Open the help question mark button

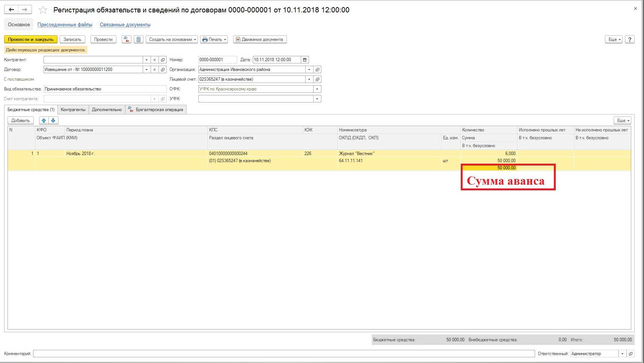[630, 39]
